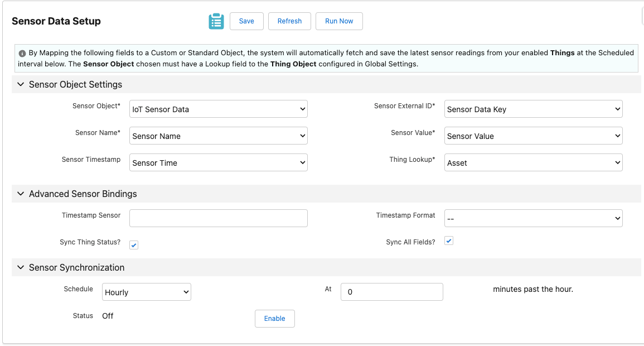Click the 'Sync Thing Status?' label

click(90, 242)
